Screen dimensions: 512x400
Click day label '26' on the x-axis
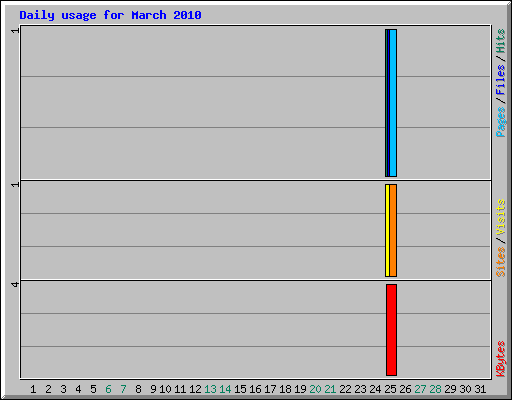click(x=405, y=389)
